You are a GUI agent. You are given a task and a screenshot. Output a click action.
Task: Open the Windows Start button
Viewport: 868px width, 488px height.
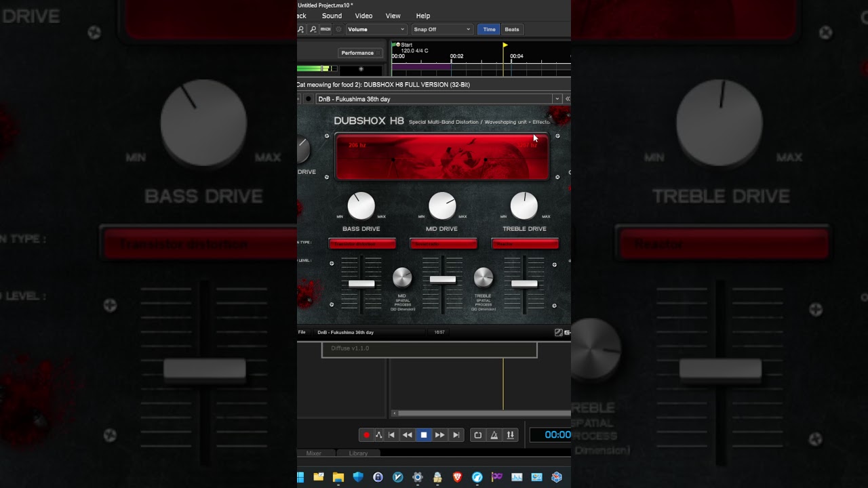[300, 477]
